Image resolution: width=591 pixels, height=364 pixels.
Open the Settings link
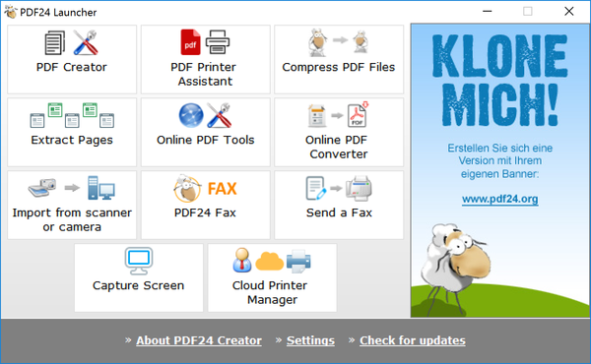(310, 340)
